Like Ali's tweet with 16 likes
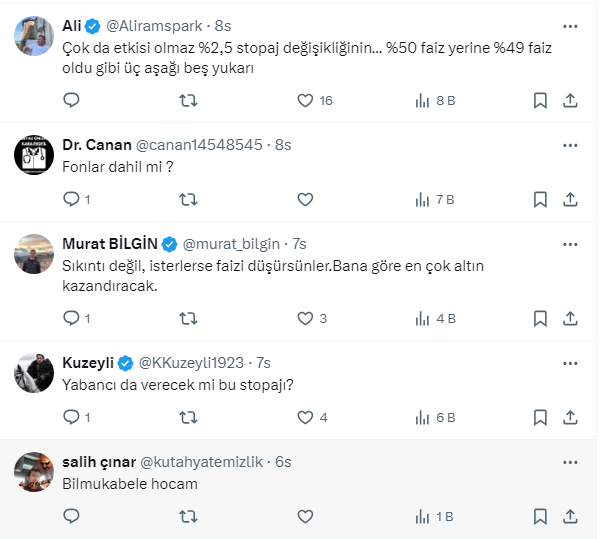 coord(306,100)
